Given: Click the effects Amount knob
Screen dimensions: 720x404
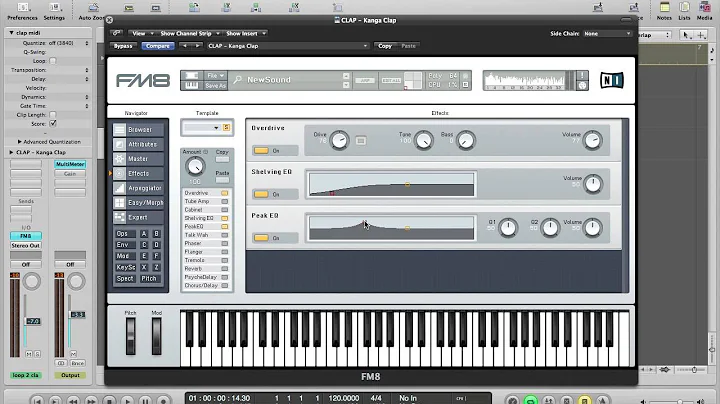Looking at the screenshot, I should [195, 166].
